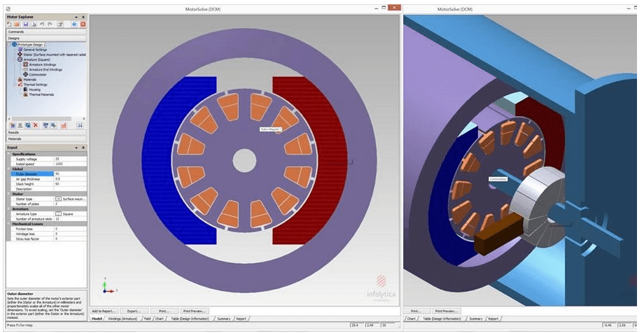The width and height of the screenshot is (644, 333).
Task: Open the Summary tab in left window
Action: (x=224, y=318)
